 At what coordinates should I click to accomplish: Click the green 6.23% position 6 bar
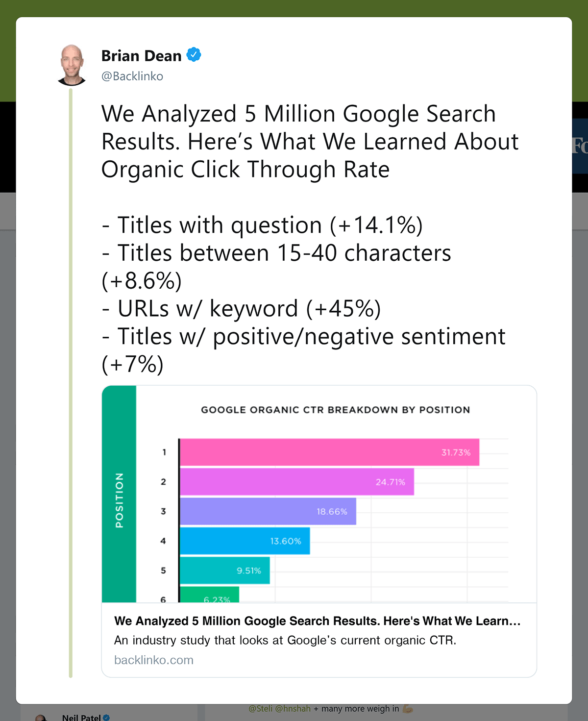209,595
